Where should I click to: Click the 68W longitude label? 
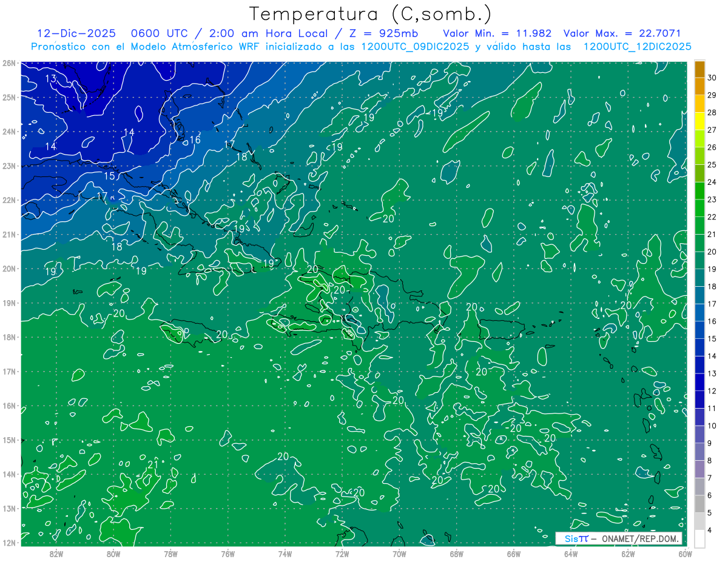click(456, 554)
